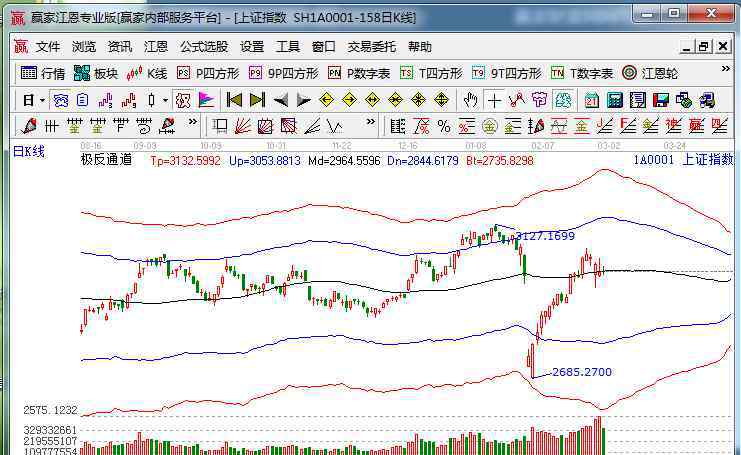Open the 文件 menu

48,47
